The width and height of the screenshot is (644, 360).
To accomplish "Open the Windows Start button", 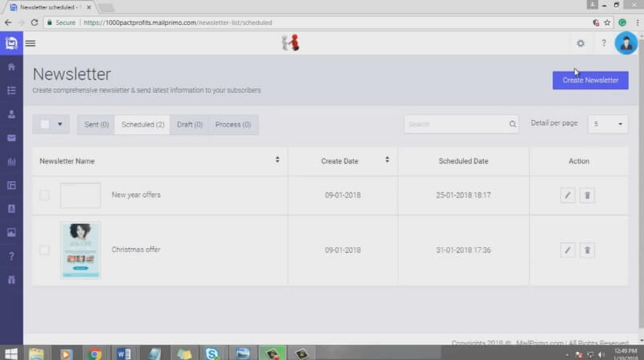I will [x=11, y=354].
